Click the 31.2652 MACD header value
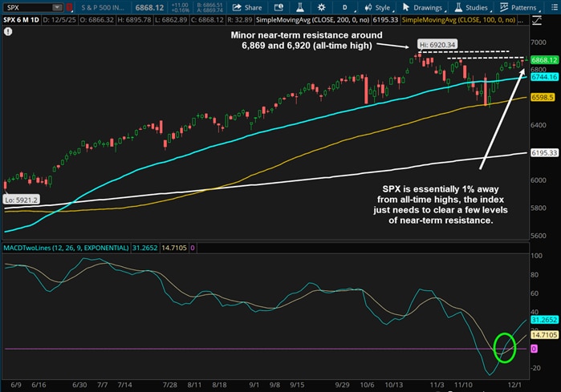This screenshot has width=561, height=392. [x=145, y=248]
